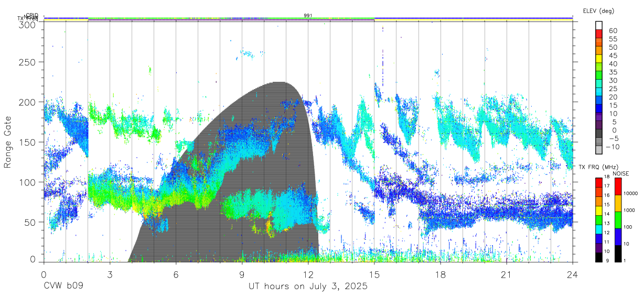Click the '300' tick on Range Gate axis
This screenshot has height=297, width=644.
(x=27, y=24)
